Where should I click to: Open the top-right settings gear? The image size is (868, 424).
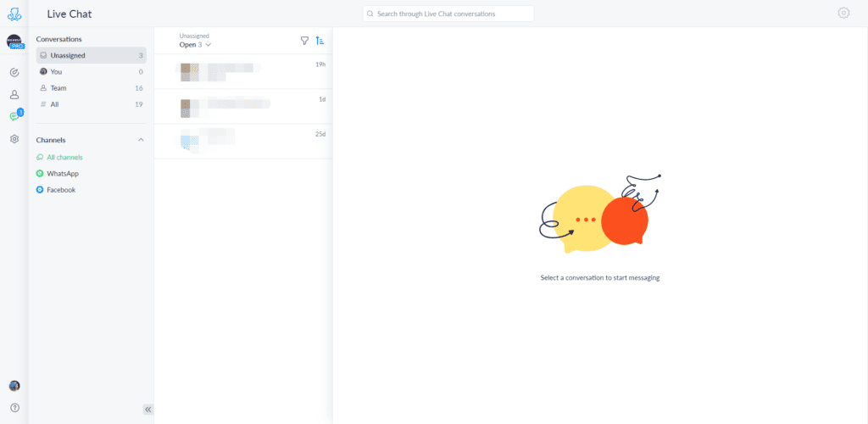[x=843, y=13]
